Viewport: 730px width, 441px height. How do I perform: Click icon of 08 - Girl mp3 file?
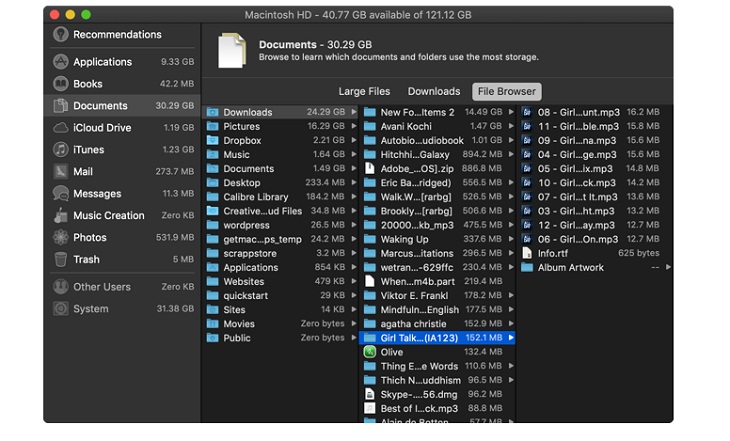[x=527, y=112]
